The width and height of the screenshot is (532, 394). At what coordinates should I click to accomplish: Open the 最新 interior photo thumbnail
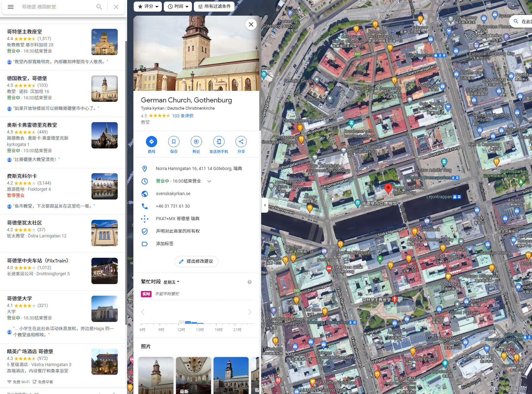click(194, 376)
